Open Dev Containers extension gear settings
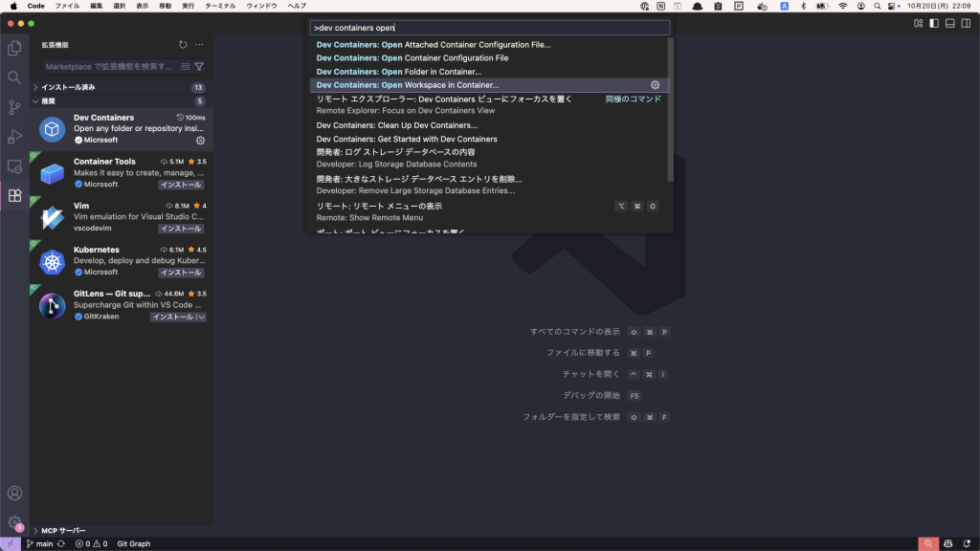The height and width of the screenshot is (551, 980). [x=200, y=140]
